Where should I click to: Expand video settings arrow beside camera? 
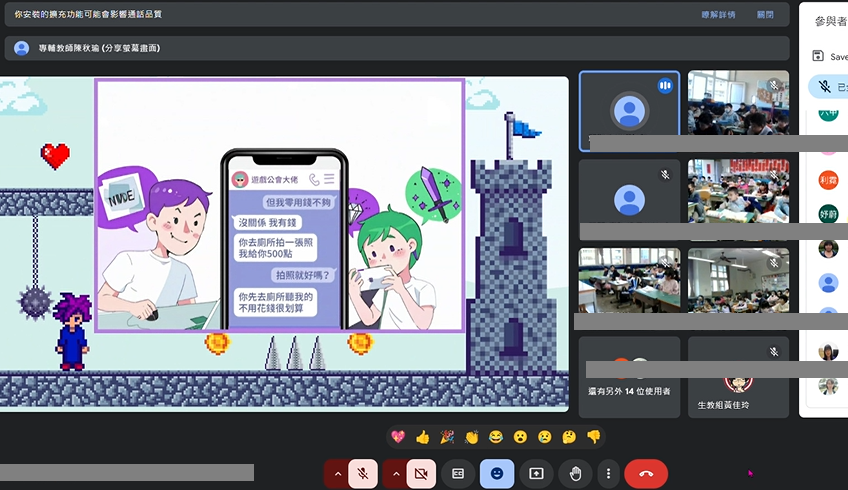(x=394, y=473)
